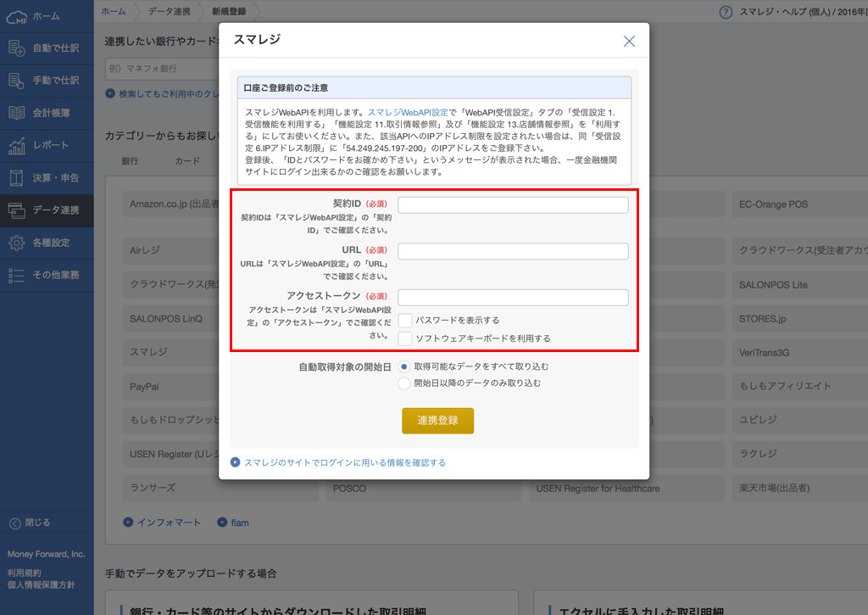Click the ホーム cloud logo icon

click(17, 17)
